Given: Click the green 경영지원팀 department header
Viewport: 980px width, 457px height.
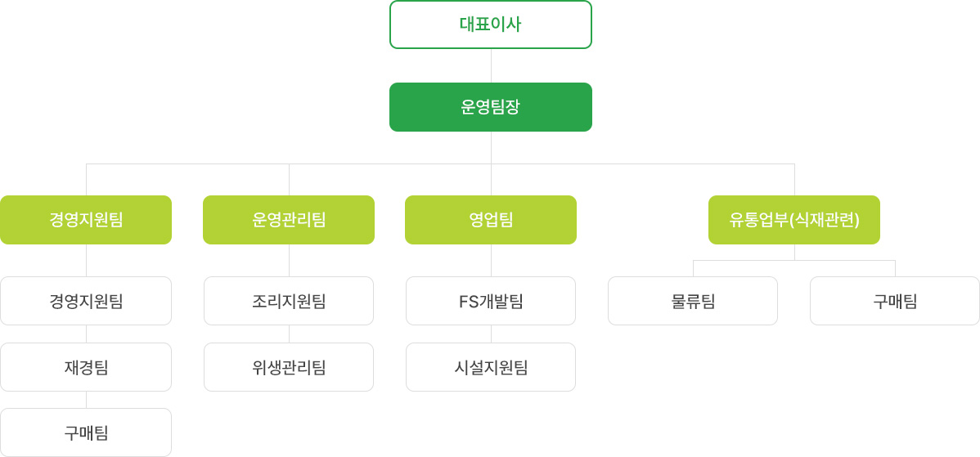Looking at the screenshot, I should click(x=86, y=220).
